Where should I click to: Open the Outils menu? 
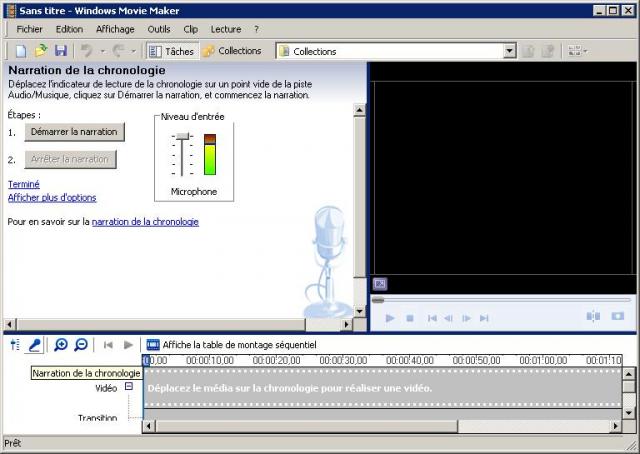click(159, 29)
